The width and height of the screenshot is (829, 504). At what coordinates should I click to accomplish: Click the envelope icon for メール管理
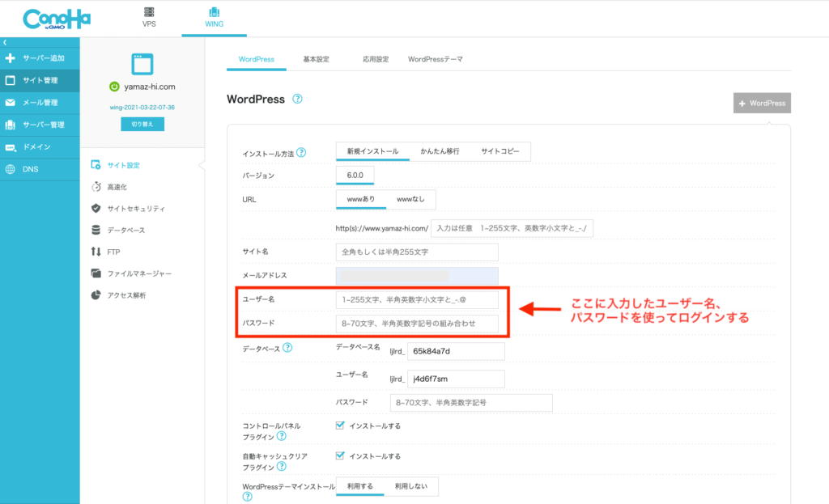[10, 103]
